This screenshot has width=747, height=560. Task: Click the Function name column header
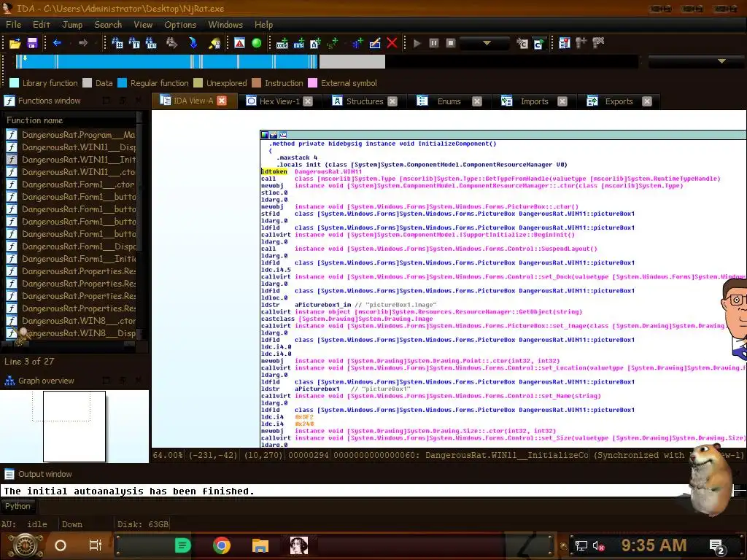click(71, 120)
